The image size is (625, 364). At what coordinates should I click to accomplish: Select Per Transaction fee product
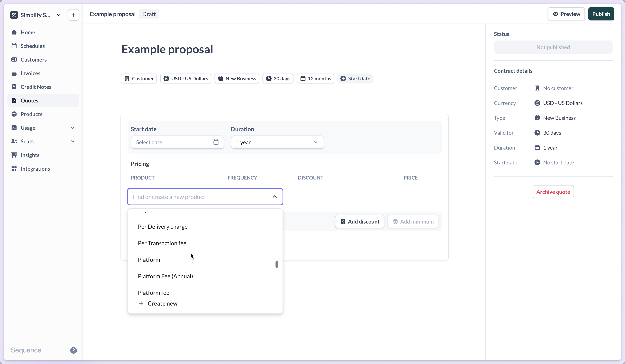(205, 243)
